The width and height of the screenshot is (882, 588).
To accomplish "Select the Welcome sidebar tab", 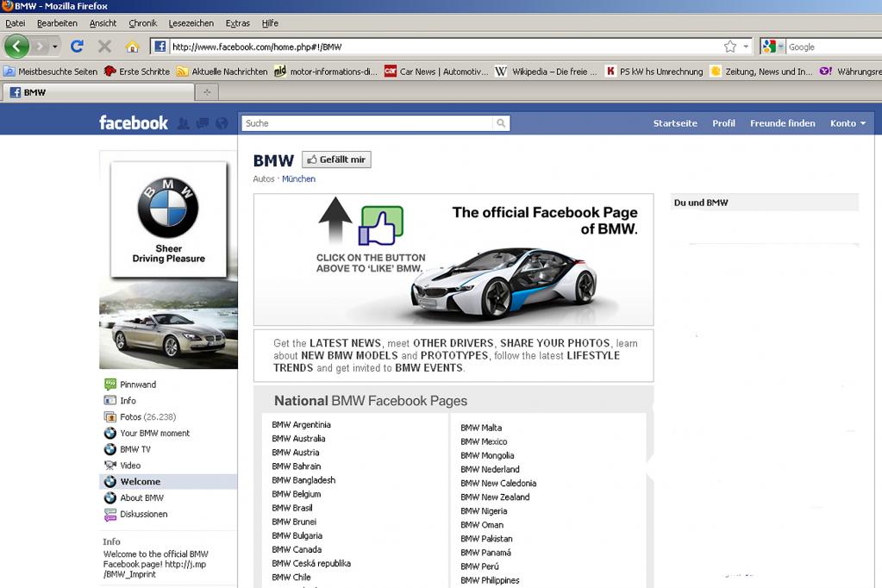I will click(168, 482).
